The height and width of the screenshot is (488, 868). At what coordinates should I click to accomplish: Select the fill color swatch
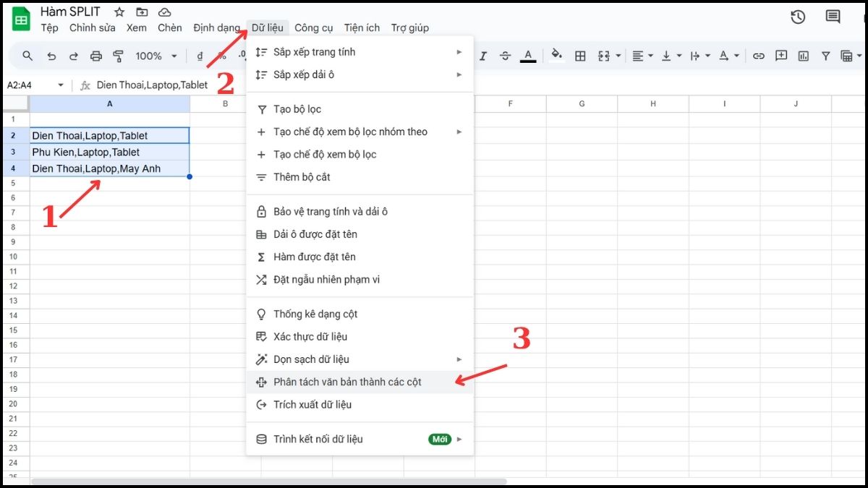pos(556,56)
